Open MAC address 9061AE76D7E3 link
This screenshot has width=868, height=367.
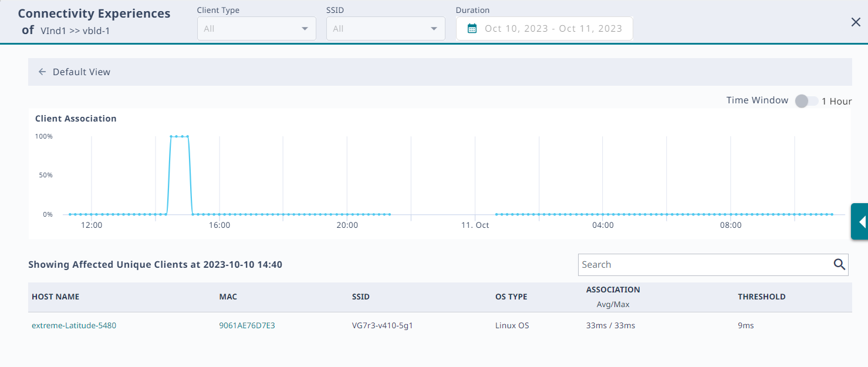tap(246, 325)
